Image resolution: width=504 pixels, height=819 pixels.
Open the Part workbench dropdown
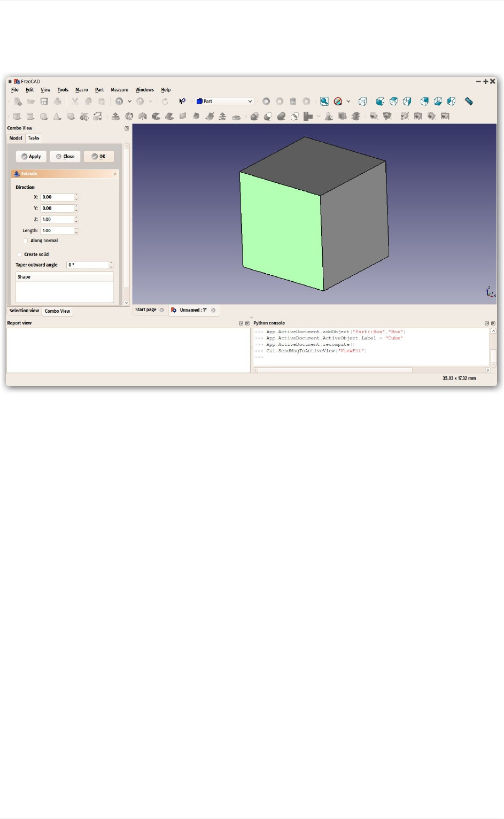pos(224,101)
